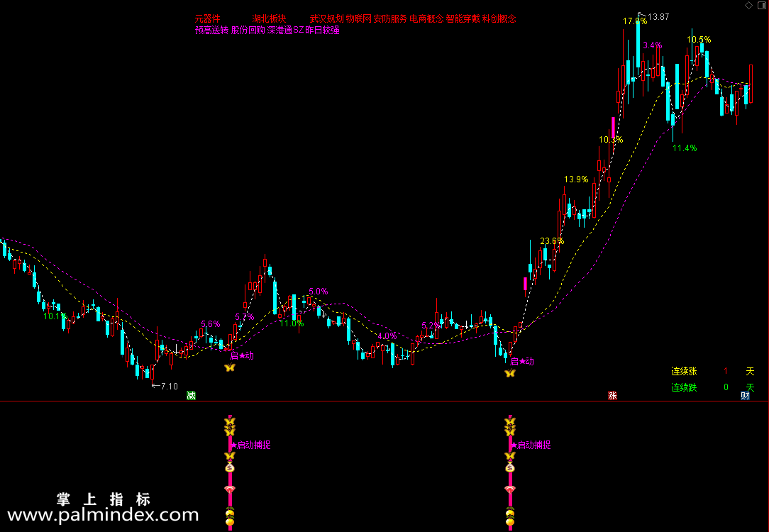The image size is (769, 532).
Task: Click the topmost butterfly on the right signal bar
Action: (510, 421)
